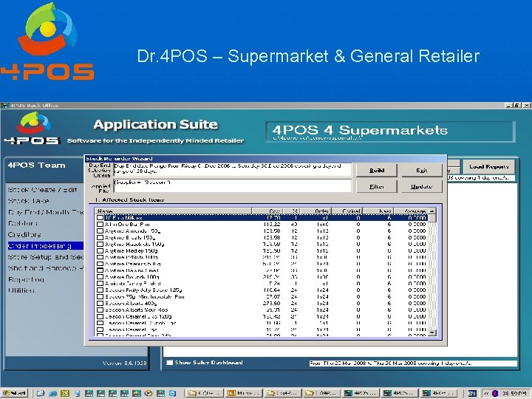Tick checkbox for Anytime Almonds 150g
The image size is (532, 399).
click(100, 231)
